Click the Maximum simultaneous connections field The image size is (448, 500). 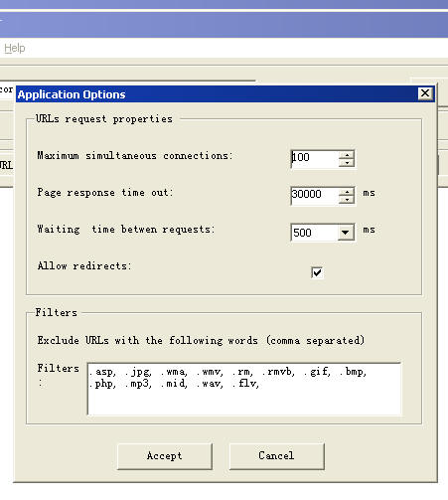tap(315, 158)
